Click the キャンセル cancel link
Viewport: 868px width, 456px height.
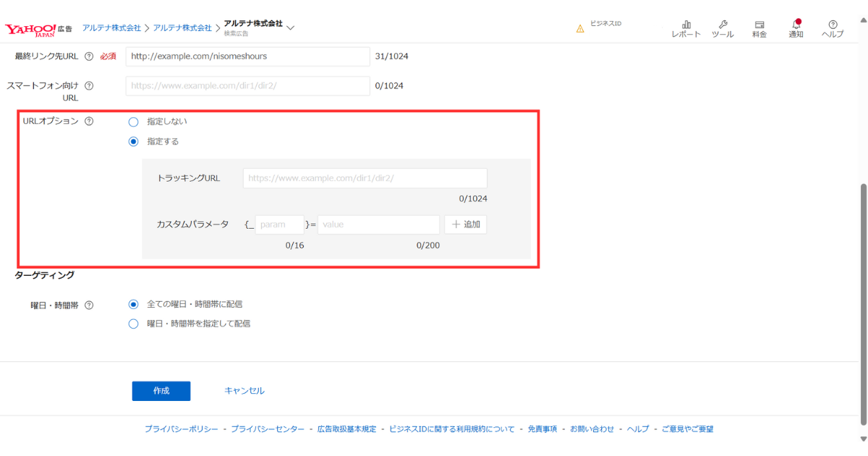244,391
